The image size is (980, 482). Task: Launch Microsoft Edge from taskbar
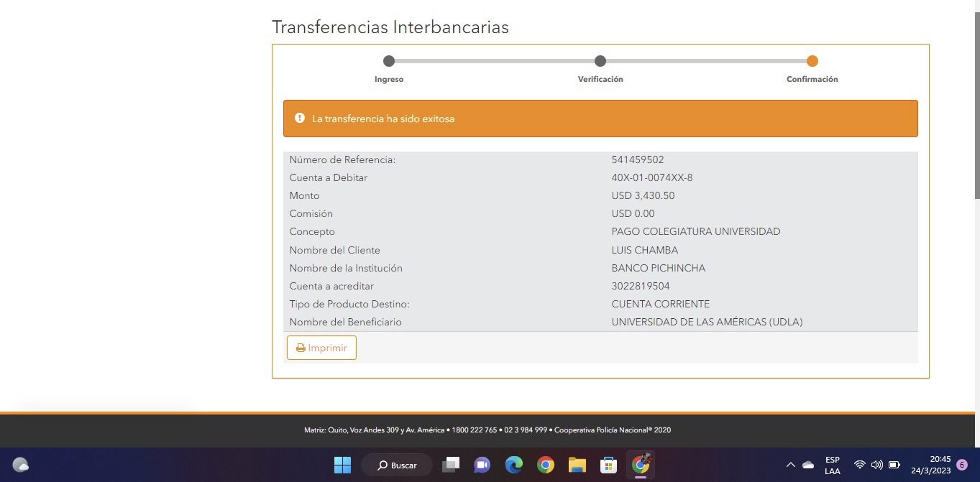pos(513,465)
